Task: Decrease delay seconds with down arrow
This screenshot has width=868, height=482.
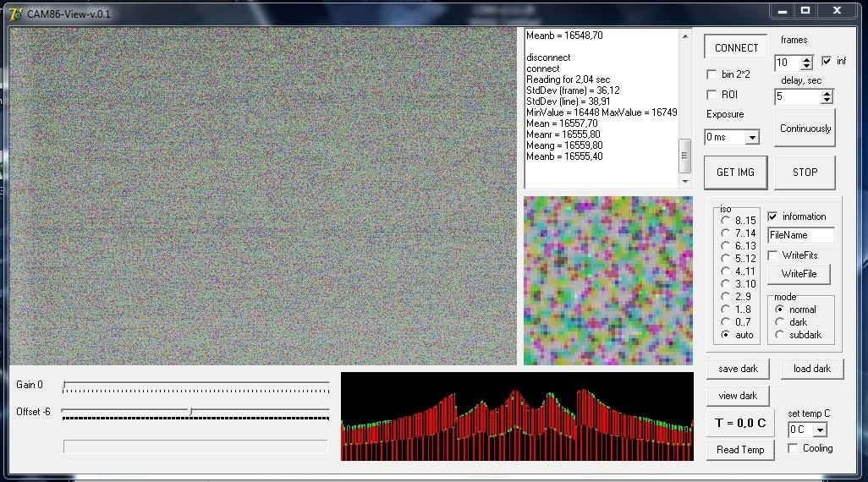Action: tap(827, 100)
